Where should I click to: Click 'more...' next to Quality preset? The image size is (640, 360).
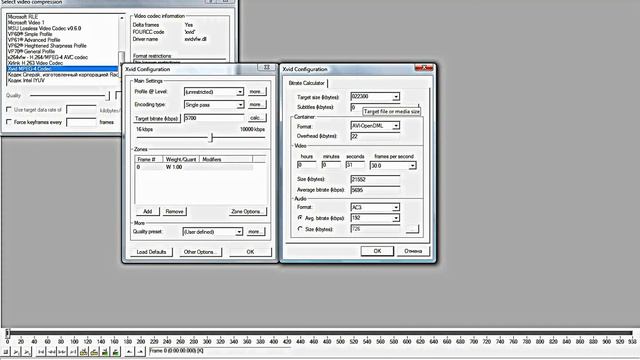point(255,231)
